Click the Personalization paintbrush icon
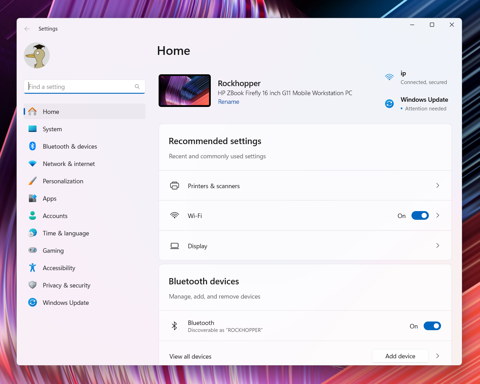Viewport: 480px width, 384px height. 32,181
